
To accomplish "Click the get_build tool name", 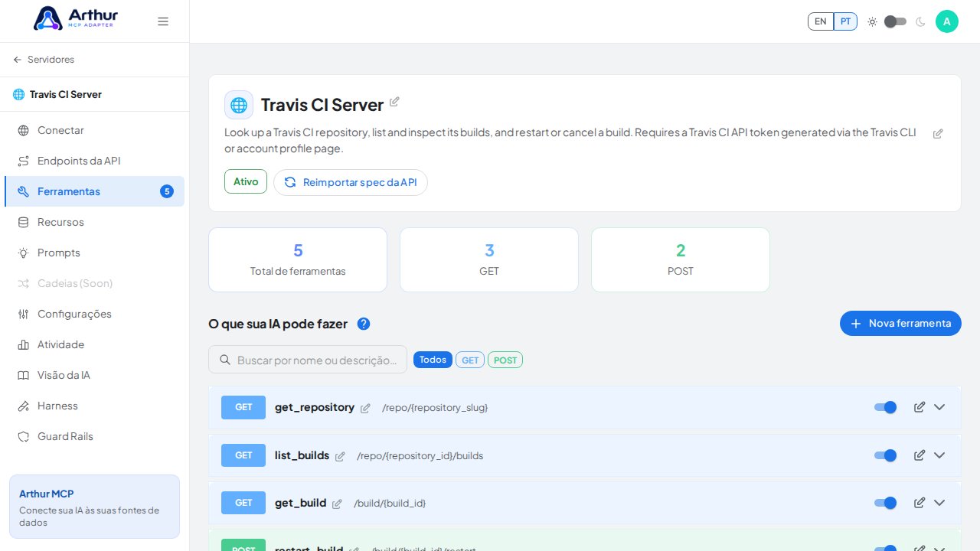I will (300, 503).
